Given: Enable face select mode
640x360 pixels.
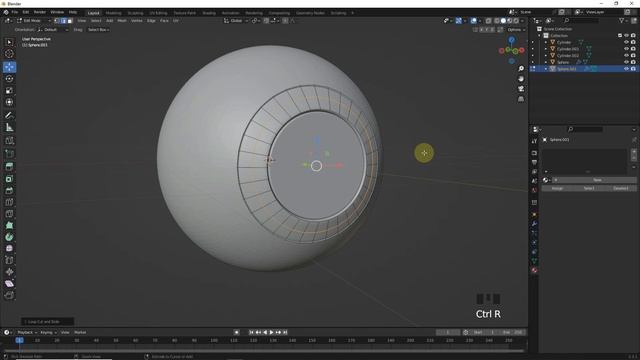Looking at the screenshot, I should coord(70,21).
